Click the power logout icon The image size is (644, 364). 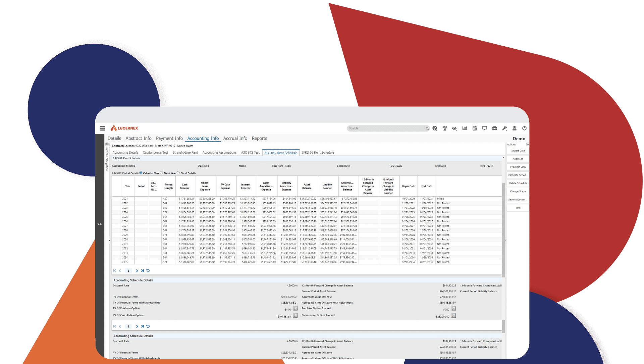tap(524, 128)
